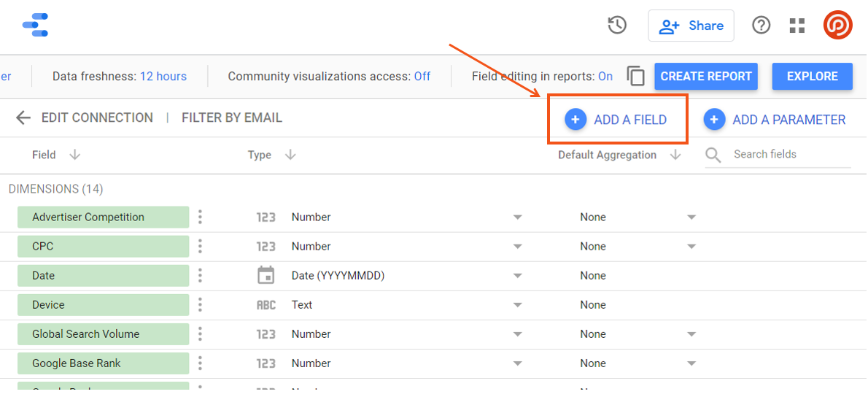Open three-dot menu for Advertiser Competition
The width and height of the screenshot is (868, 397).
click(x=200, y=217)
